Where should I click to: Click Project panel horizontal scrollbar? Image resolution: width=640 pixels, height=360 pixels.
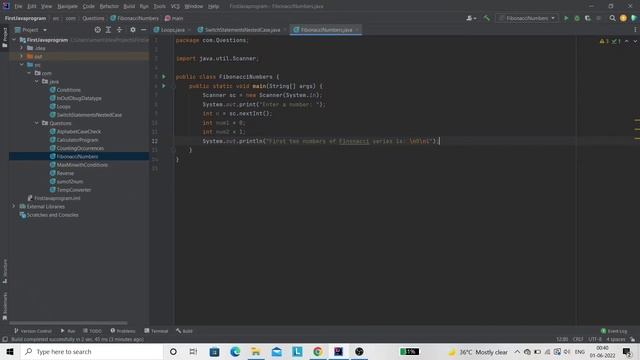pos(68,323)
